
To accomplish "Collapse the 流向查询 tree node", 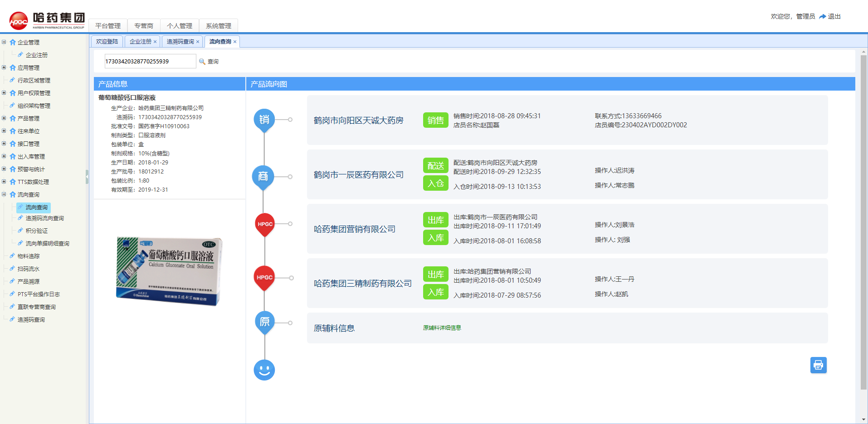I will click(4, 194).
